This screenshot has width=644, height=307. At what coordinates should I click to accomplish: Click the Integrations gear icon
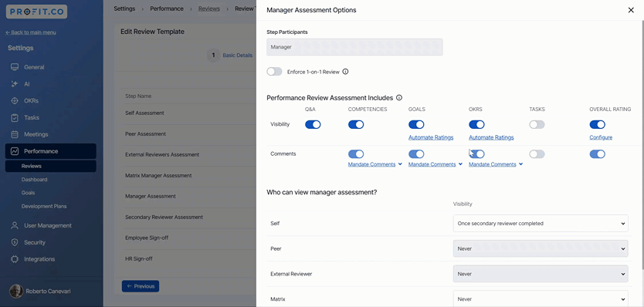pos(15,259)
